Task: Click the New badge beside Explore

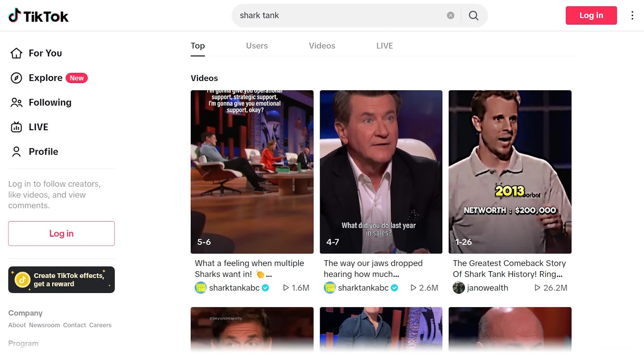Action: point(76,78)
